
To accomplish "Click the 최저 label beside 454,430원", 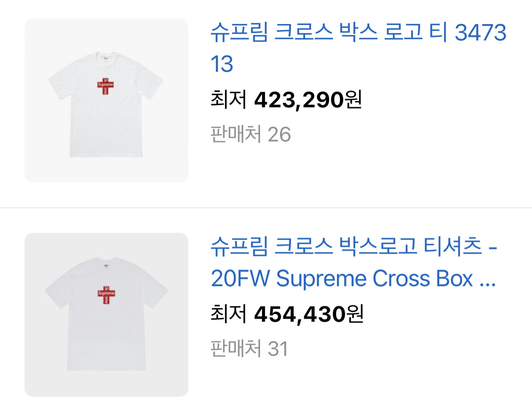I will click(228, 313).
